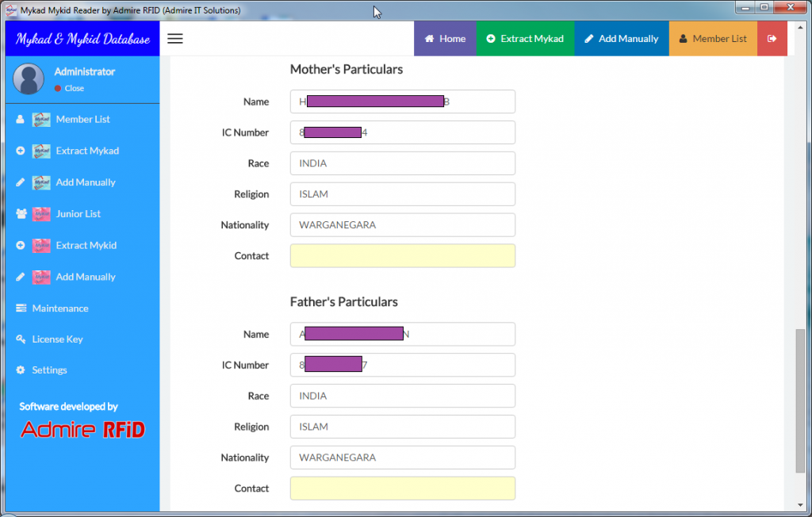Click the gear icon beside Settings
The height and width of the screenshot is (517, 812).
[x=21, y=370]
